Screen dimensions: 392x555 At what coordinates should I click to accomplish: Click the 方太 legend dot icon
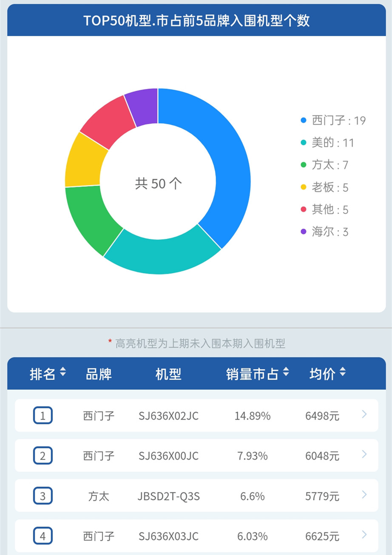click(304, 166)
